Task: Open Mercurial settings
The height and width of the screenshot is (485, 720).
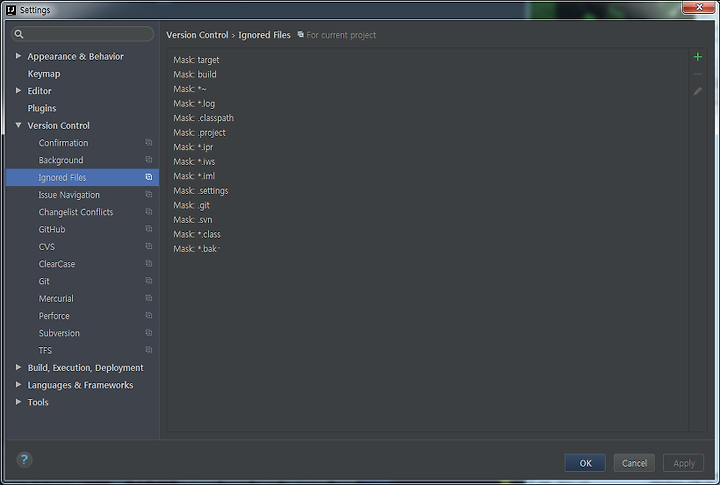Action: (x=56, y=299)
